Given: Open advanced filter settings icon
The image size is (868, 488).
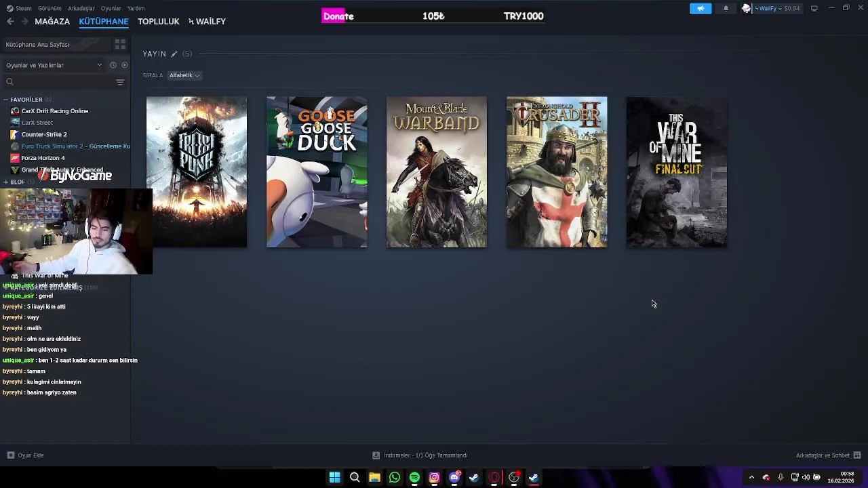Looking at the screenshot, I should point(120,82).
